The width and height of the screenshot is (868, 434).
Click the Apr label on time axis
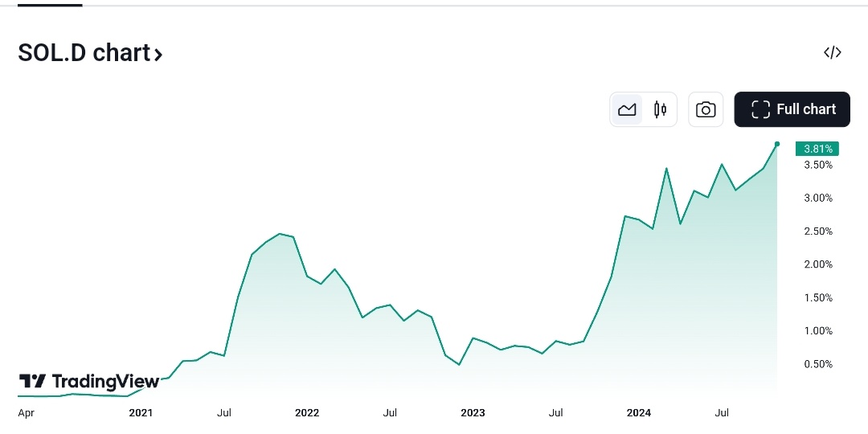pos(26,413)
